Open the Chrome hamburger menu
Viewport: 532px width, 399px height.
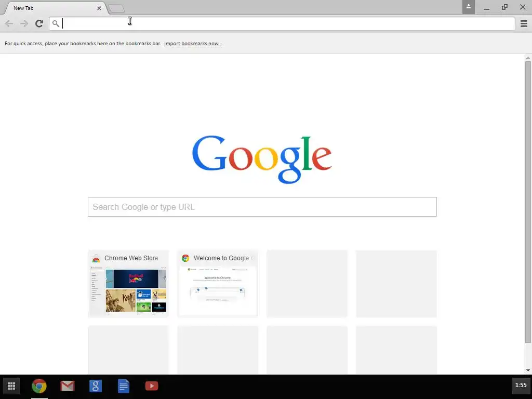(524, 23)
